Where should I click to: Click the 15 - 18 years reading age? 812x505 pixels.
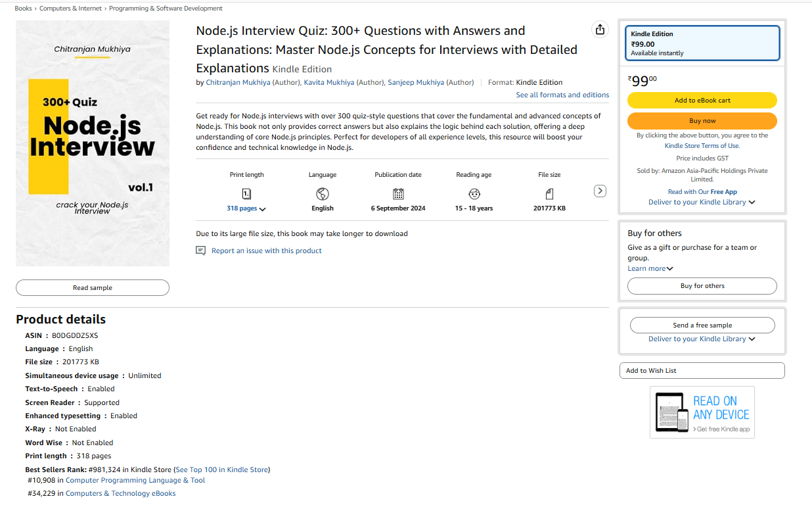[474, 208]
